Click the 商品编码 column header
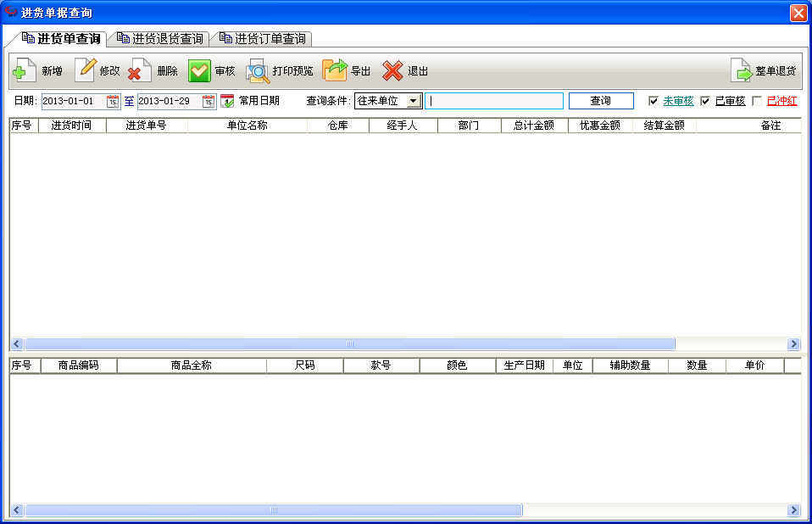This screenshot has width=812, height=524. click(78, 365)
